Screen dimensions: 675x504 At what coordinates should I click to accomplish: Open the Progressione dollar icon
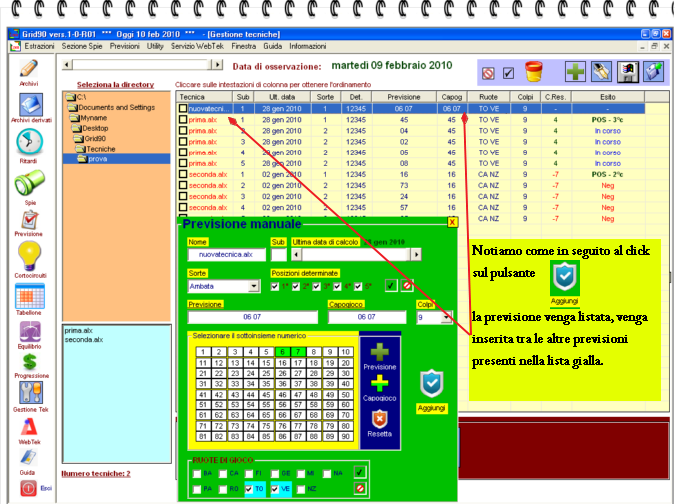[x=29, y=362]
